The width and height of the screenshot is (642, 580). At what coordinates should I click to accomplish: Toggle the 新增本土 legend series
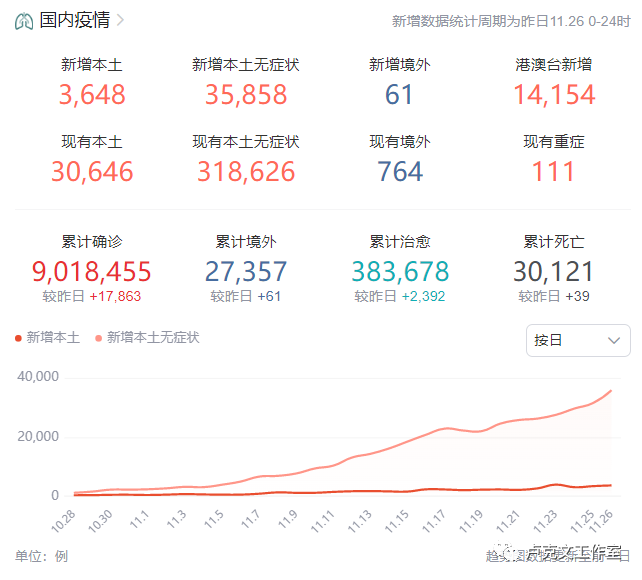pyautogui.click(x=48, y=338)
